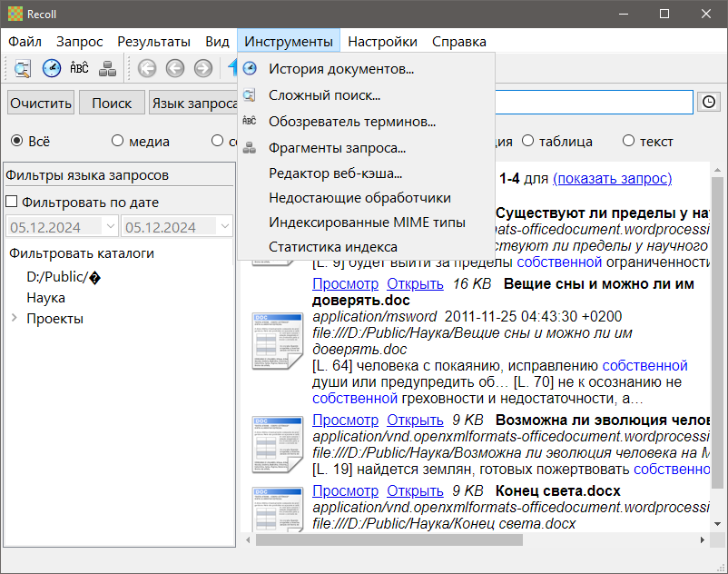Open the second date dropdown arrow
The height and width of the screenshot is (574, 728).
click(225, 227)
